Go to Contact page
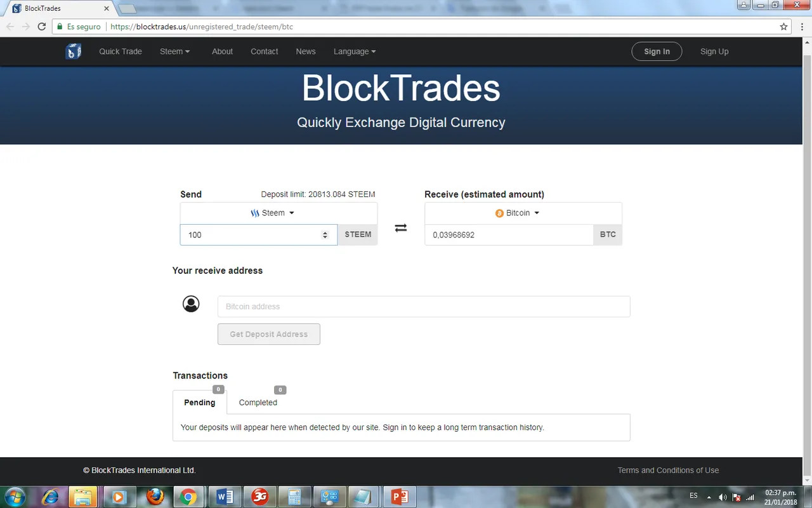Image resolution: width=812 pixels, height=508 pixels. coord(264,51)
